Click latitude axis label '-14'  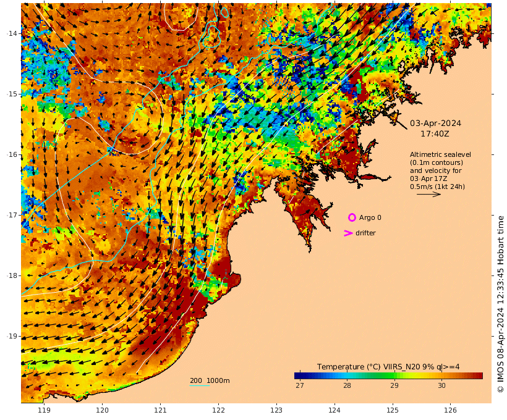12,33
